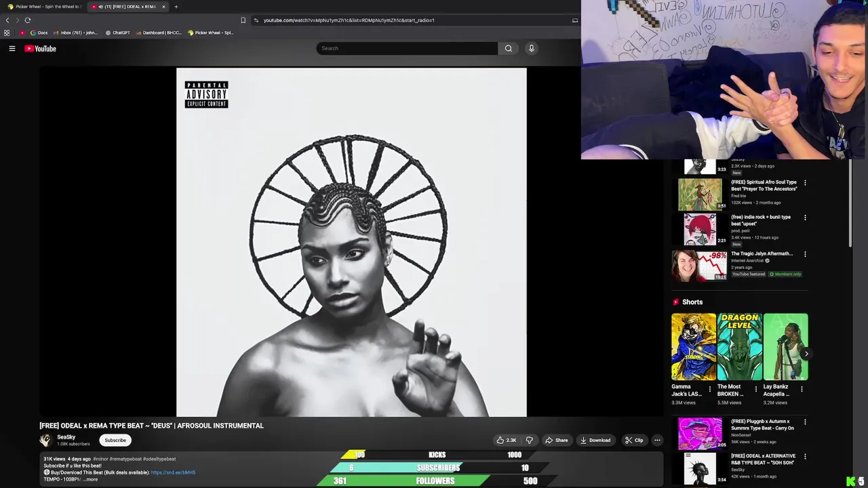Click the DEUS video title text
The width and height of the screenshot is (868, 488).
coord(151,426)
